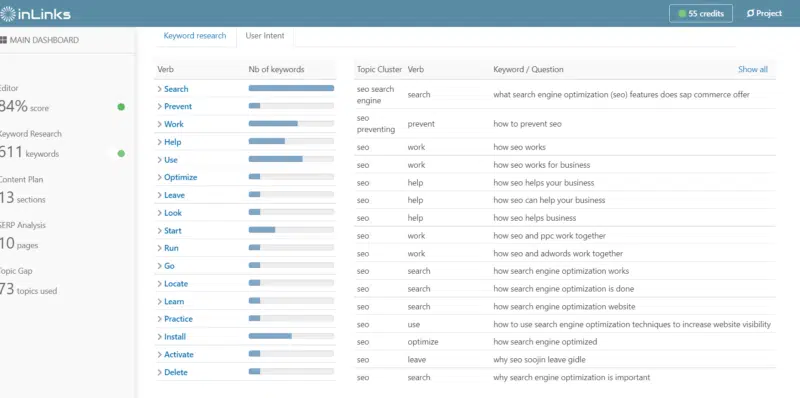This screenshot has width=800, height=398.
Task: Click the green credits indicator dot
Action: (682, 14)
